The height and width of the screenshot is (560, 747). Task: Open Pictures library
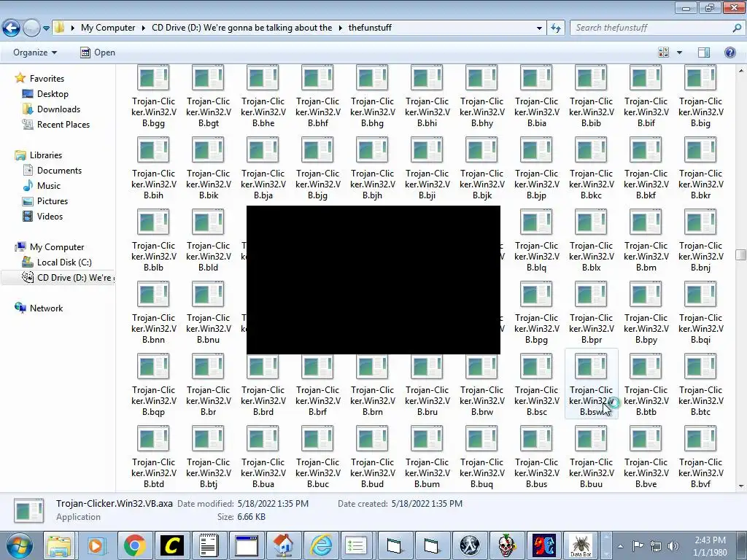[53, 201]
